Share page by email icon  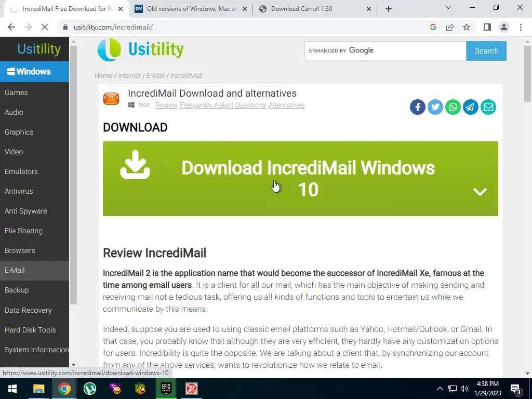click(x=488, y=107)
